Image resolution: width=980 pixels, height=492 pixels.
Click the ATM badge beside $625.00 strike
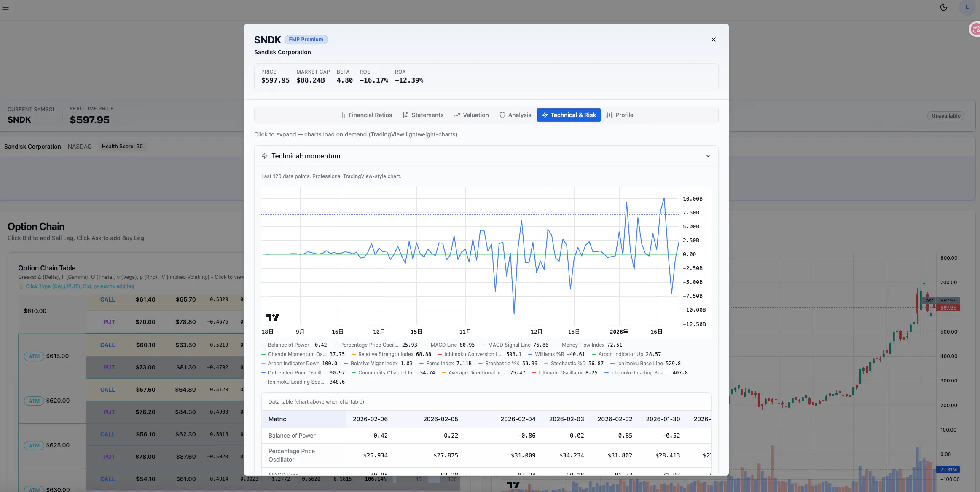click(34, 446)
